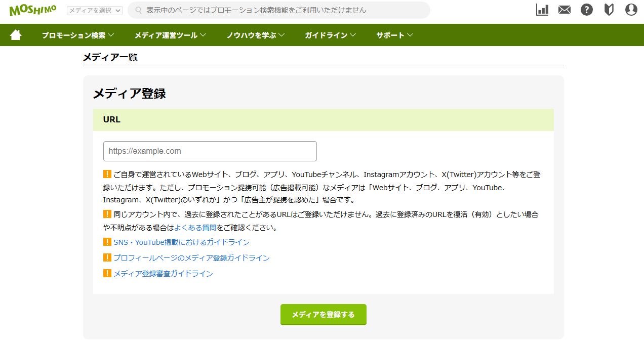This screenshot has height=347, width=644.
Task: Open the question mark help icon
Action: (x=587, y=10)
